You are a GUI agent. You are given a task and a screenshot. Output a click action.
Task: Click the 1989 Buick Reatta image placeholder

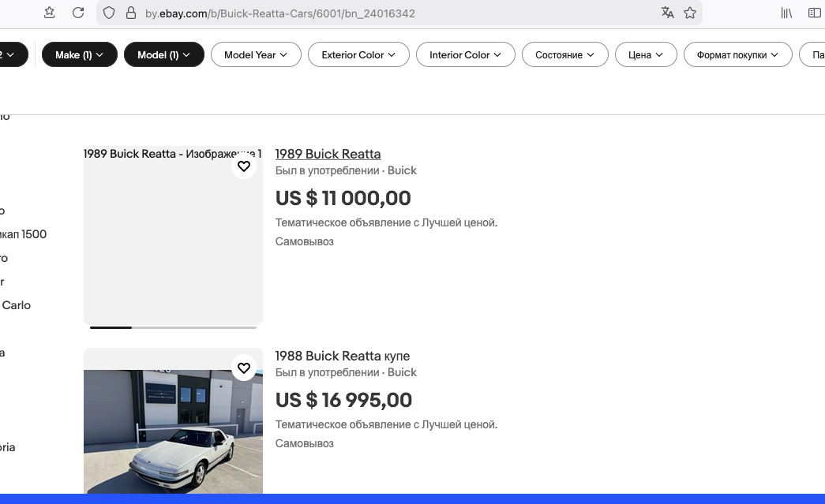[173, 236]
